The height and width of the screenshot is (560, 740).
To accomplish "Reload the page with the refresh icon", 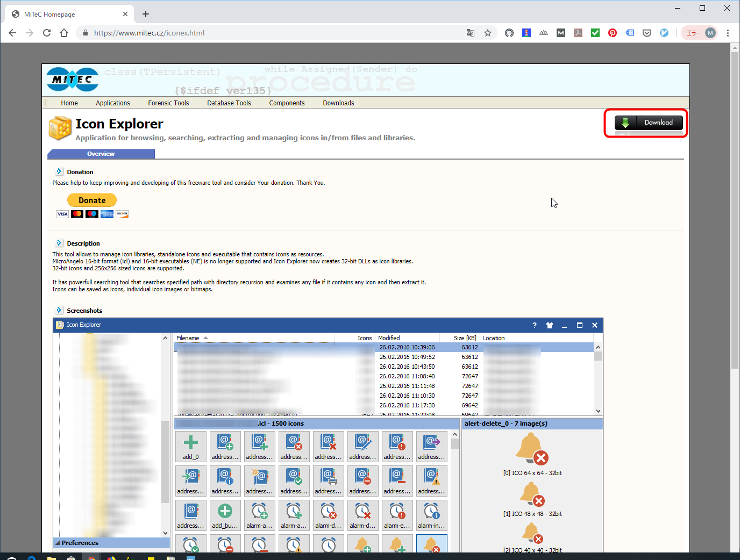I will (47, 33).
